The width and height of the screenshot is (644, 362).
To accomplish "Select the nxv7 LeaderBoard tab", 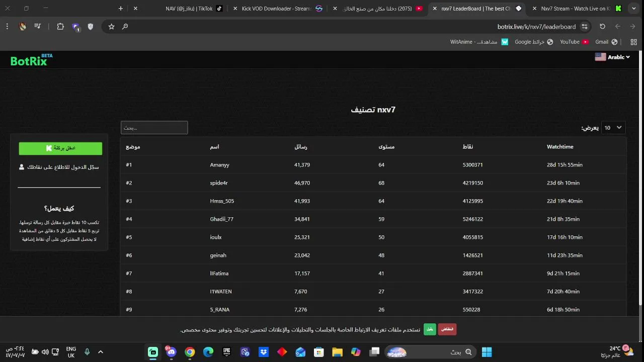I will pos(476,9).
